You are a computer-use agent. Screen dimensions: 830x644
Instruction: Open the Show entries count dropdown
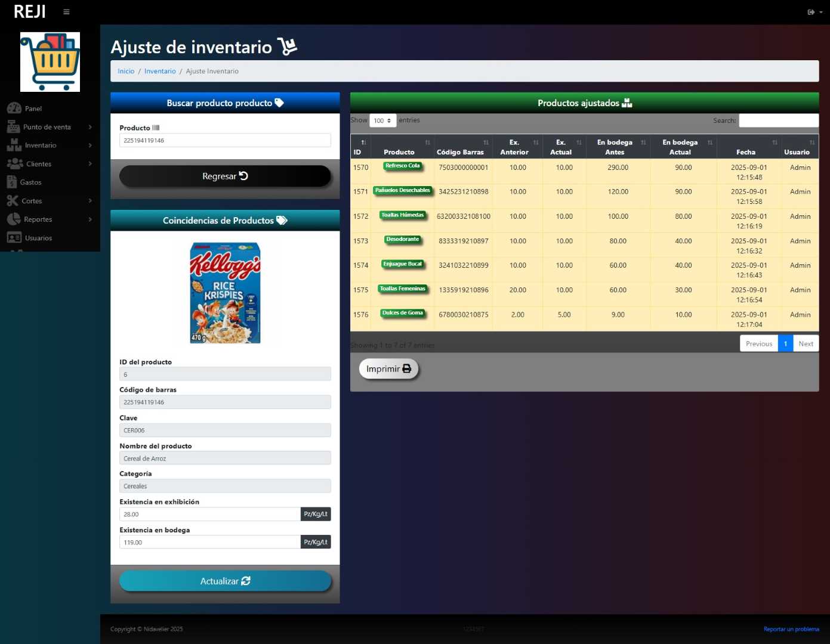[x=382, y=120]
